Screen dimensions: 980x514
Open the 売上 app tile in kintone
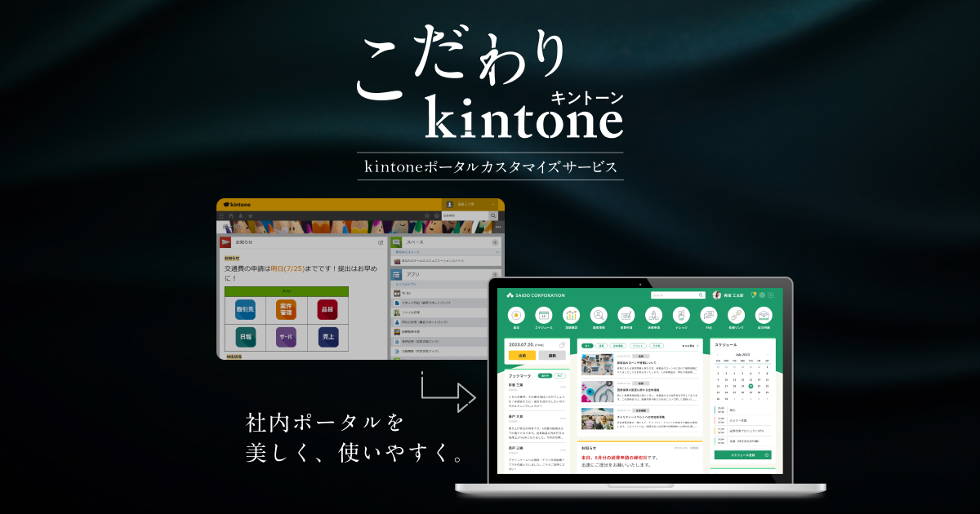(x=328, y=338)
